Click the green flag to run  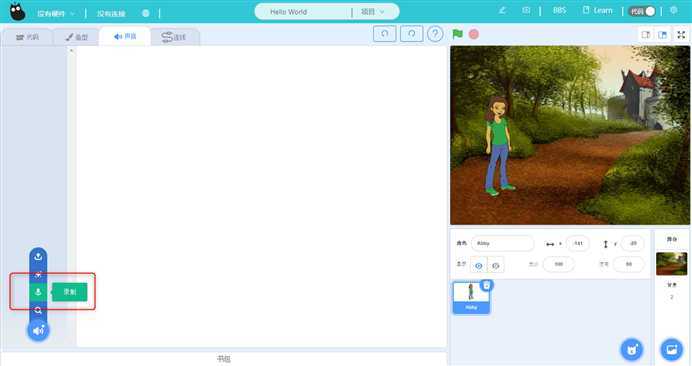click(x=458, y=34)
